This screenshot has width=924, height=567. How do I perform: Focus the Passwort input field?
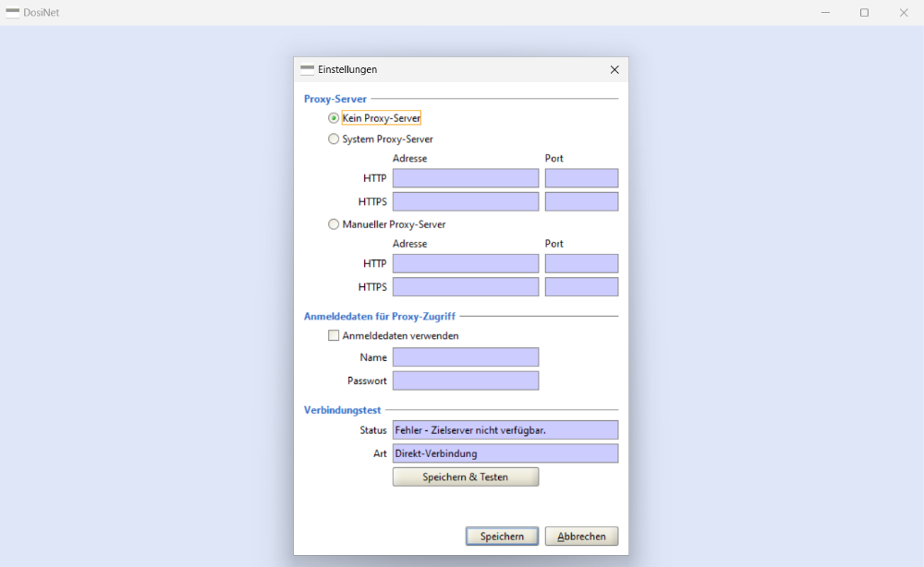coord(465,380)
